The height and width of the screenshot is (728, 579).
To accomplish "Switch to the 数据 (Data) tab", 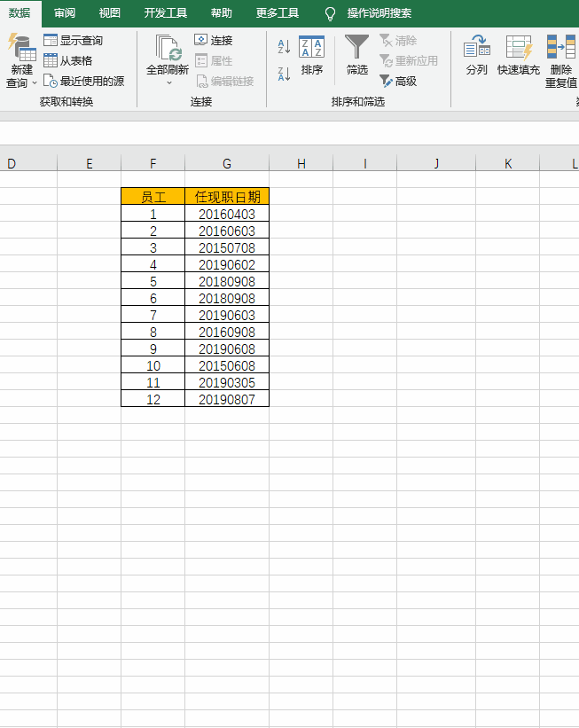I will click(20, 13).
